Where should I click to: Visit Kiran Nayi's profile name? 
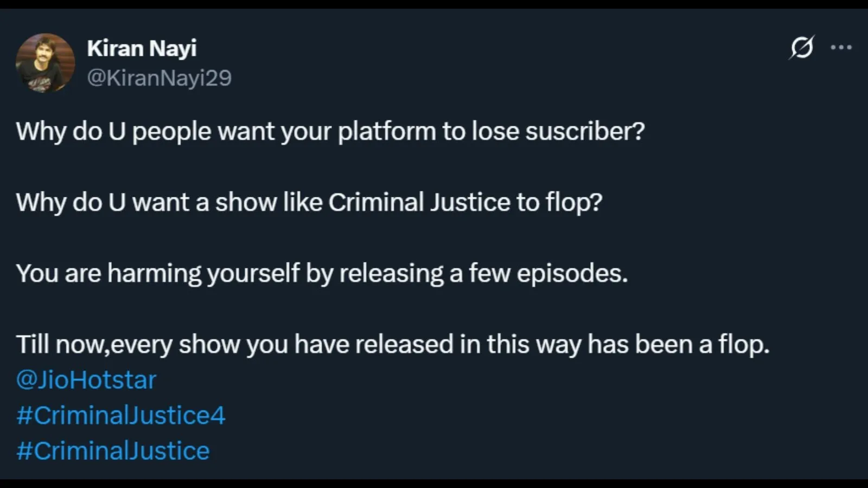click(142, 47)
